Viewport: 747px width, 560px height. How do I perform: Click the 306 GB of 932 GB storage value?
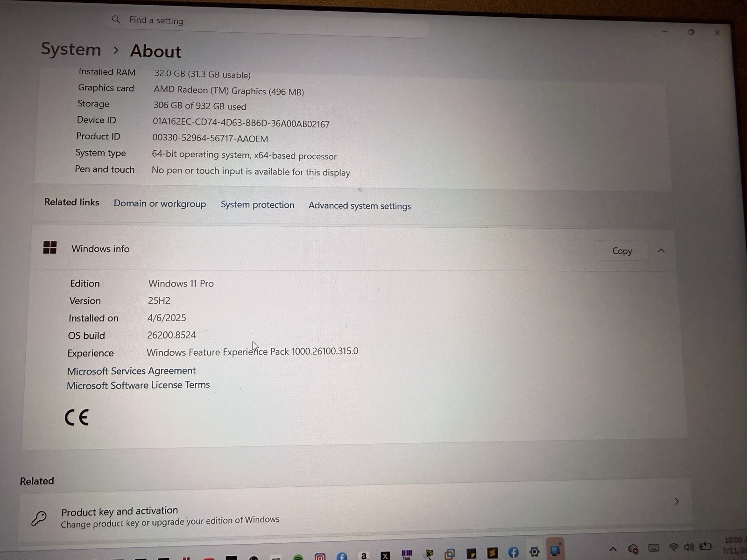pos(200,106)
